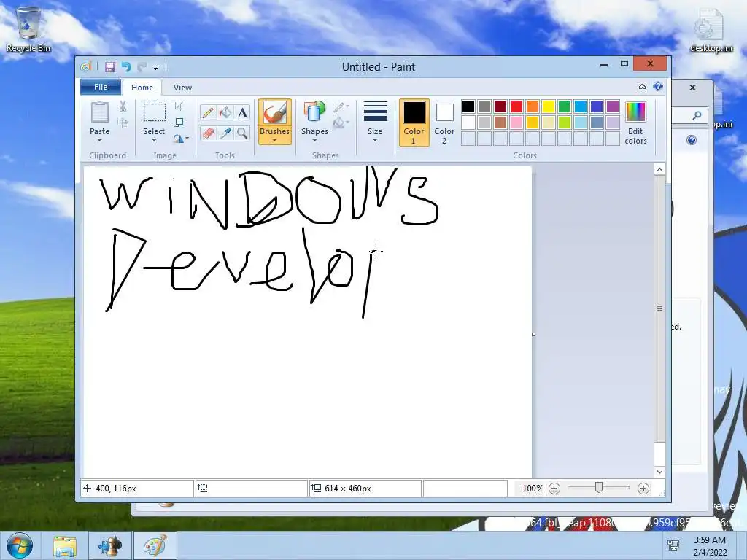This screenshot has height=560, width=747.
Task: Open the shape Outline dropdown
Action: [x=341, y=107]
